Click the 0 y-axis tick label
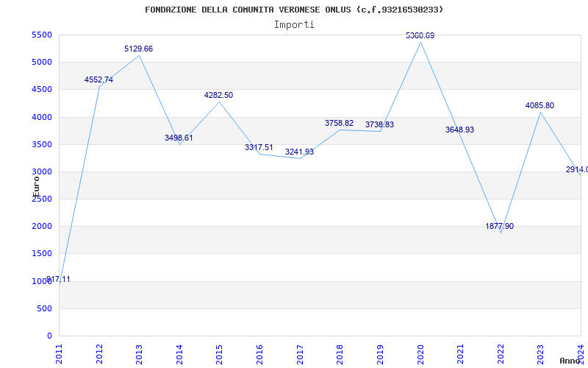 (x=49, y=336)
